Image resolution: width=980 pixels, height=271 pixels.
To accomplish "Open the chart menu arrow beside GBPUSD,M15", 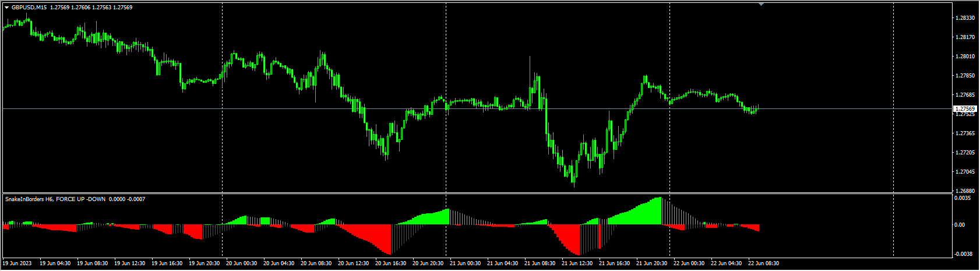I will 6,8.
